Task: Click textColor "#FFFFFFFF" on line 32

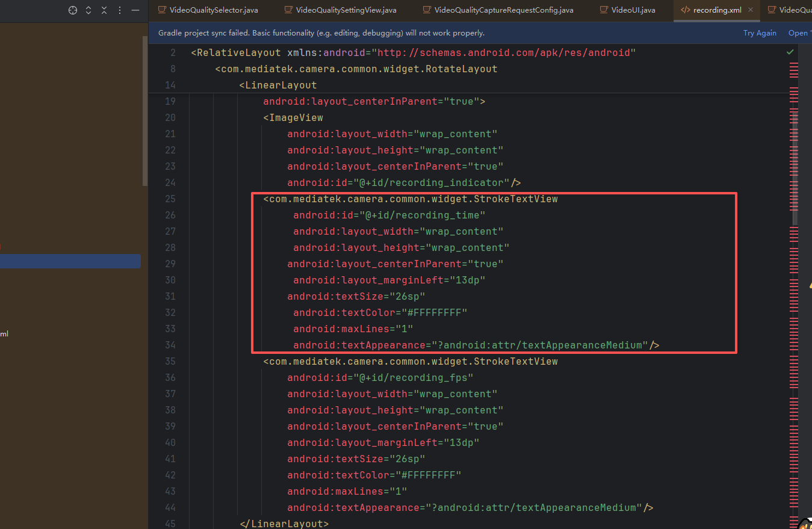Action: (380, 313)
